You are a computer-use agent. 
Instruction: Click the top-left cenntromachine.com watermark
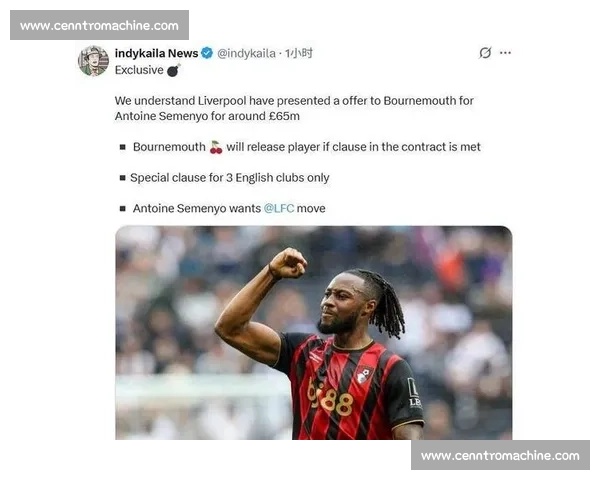coord(99,25)
